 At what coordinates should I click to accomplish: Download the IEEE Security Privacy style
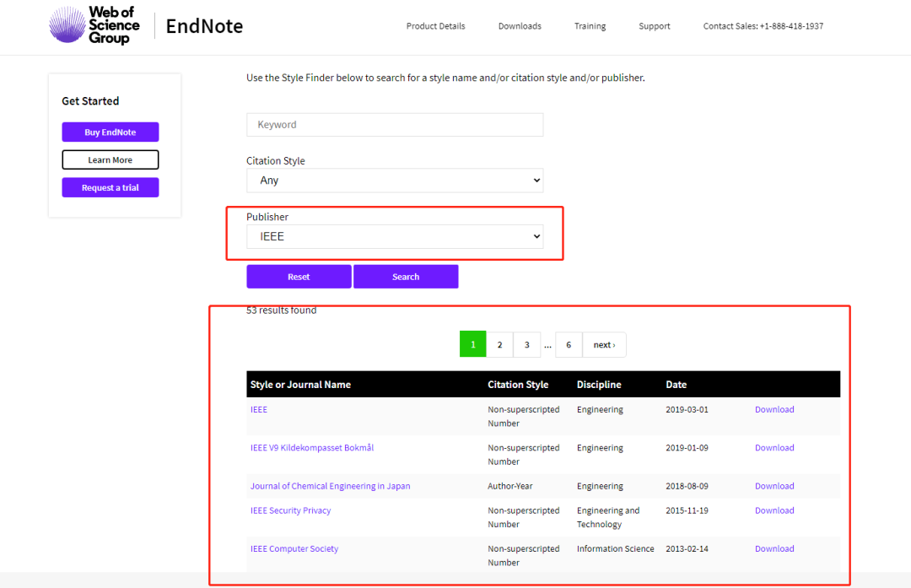pos(774,510)
